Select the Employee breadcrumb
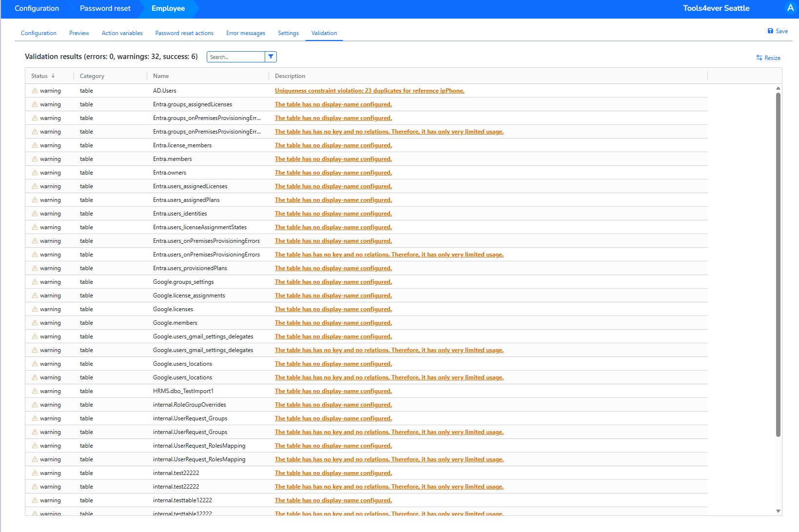This screenshot has height=532, width=799. pos(168,8)
